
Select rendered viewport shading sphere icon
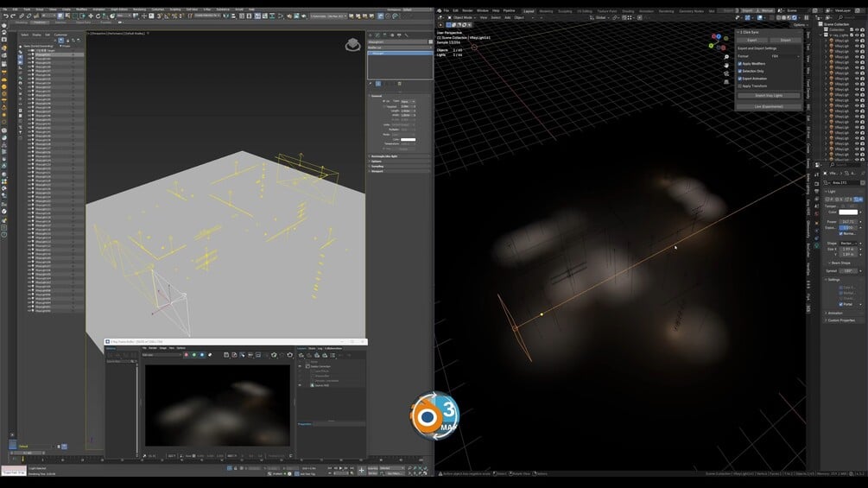point(794,17)
